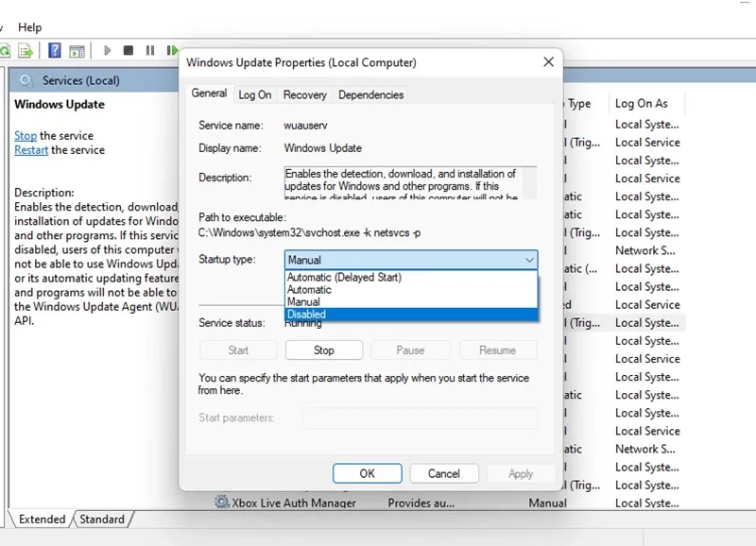Go to the Recovery tab
The image size is (756, 546).
(x=304, y=94)
